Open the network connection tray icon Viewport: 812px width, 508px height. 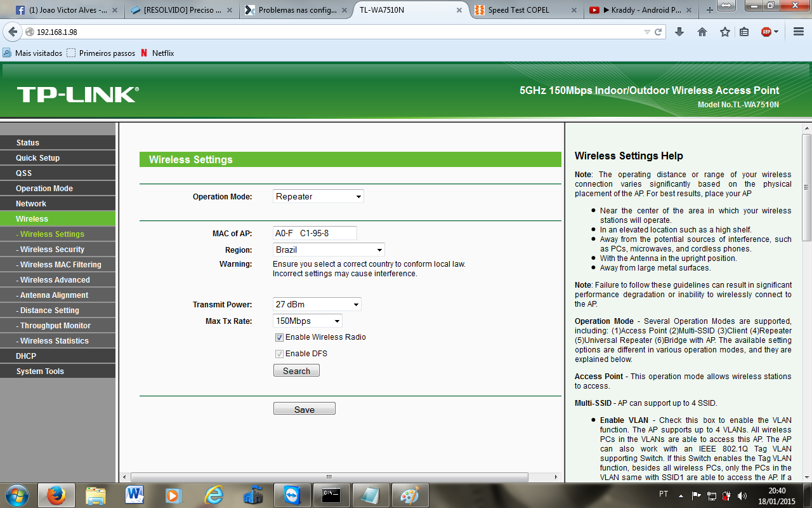pyautogui.click(x=711, y=495)
